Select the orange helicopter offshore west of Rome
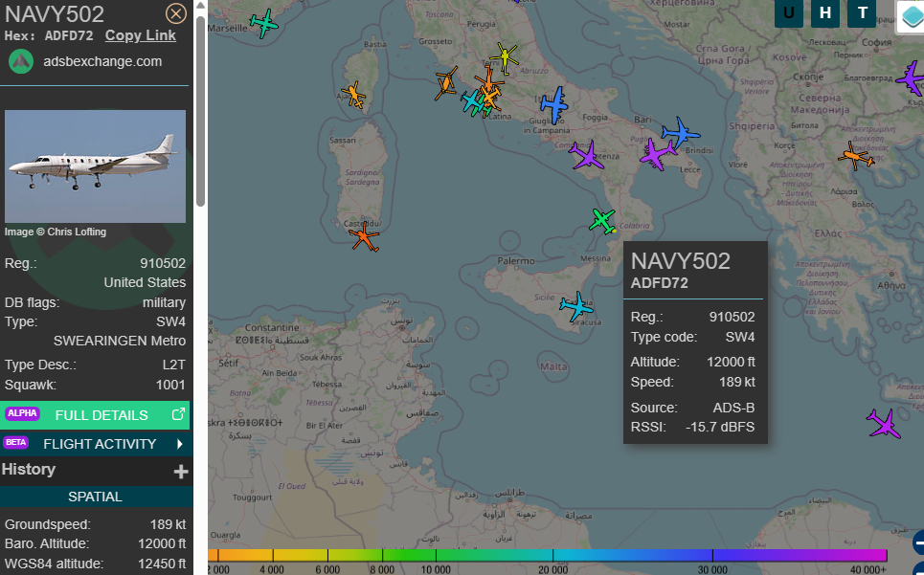This screenshot has height=575, width=924. [446, 83]
